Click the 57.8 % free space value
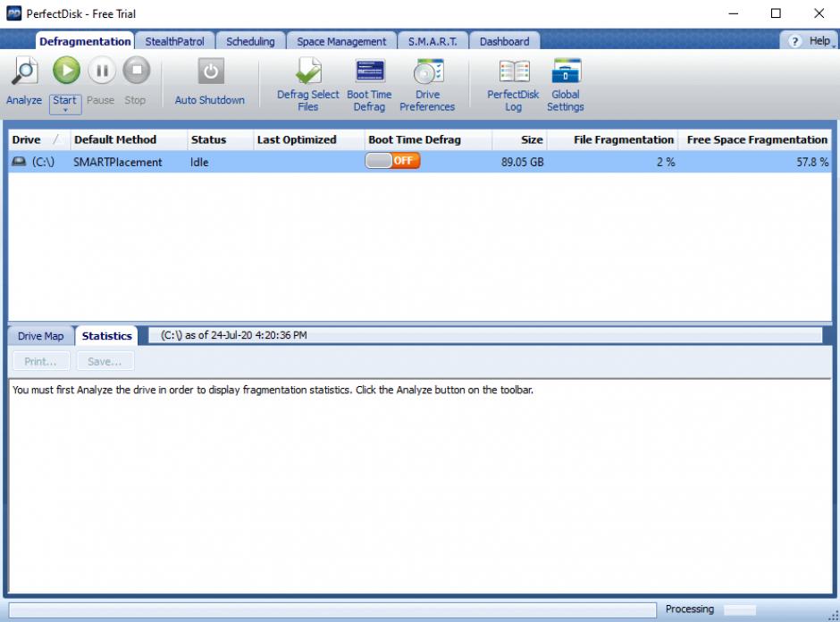This screenshot has width=840, height=622. point(812,162)
